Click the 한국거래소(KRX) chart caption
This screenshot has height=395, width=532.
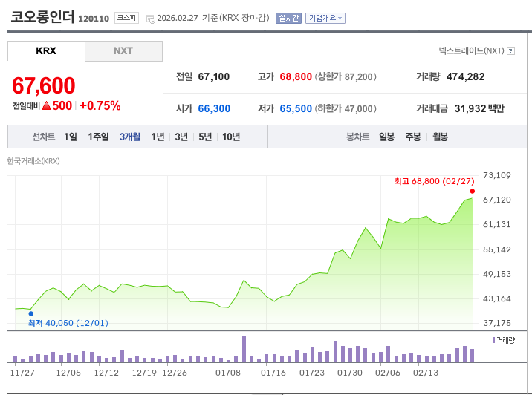(33, 161)
